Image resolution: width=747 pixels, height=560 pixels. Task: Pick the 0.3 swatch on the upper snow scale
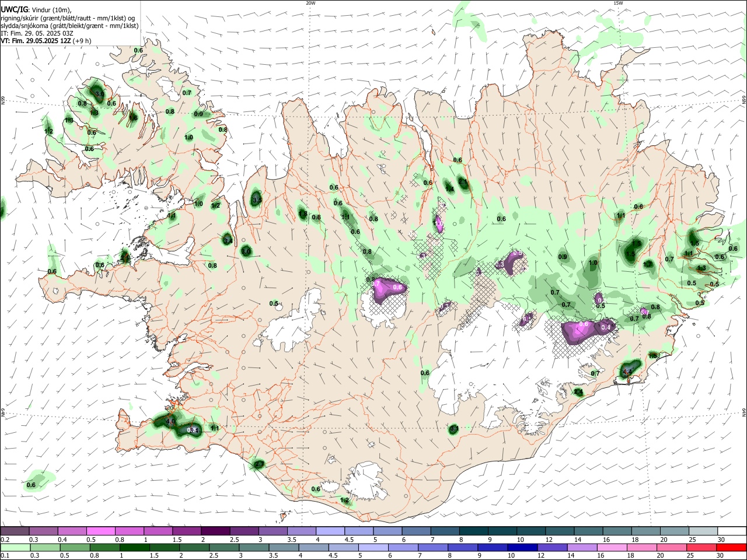pyautogui.click(x=44, y=531)
